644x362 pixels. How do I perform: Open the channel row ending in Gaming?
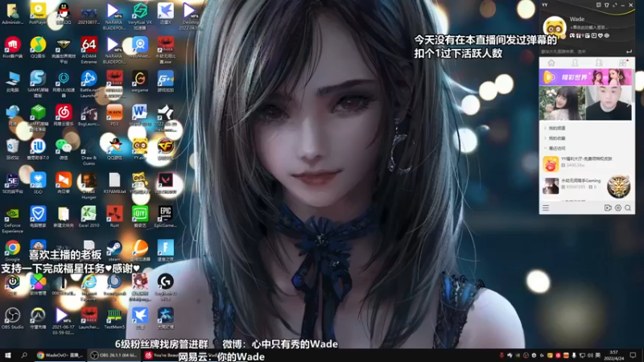pyautogui.click(x=586, y=186)
